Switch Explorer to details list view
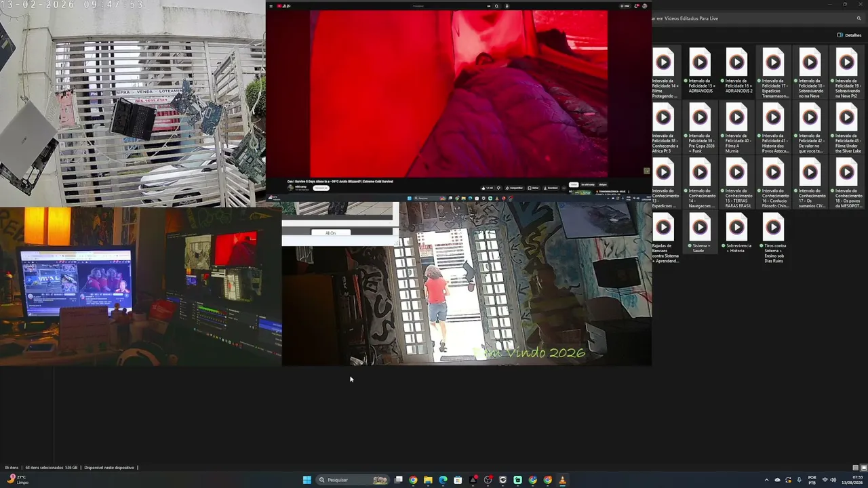Viewport: 868px width, 488px height. pyautogui.click(x=856, y=468)
